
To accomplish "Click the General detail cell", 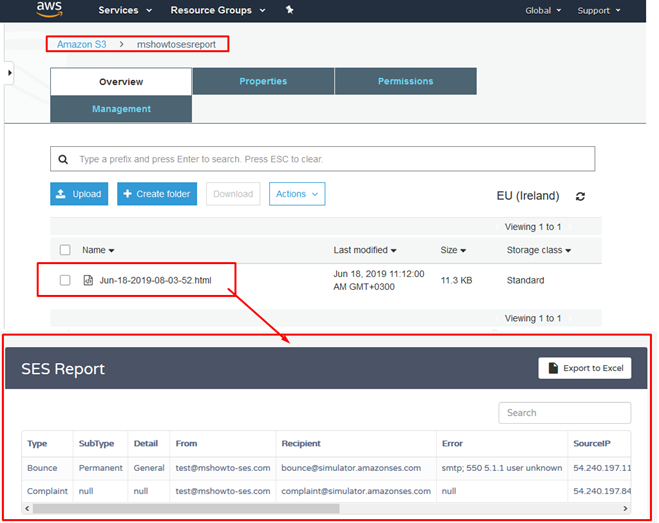I will (149, 468).
